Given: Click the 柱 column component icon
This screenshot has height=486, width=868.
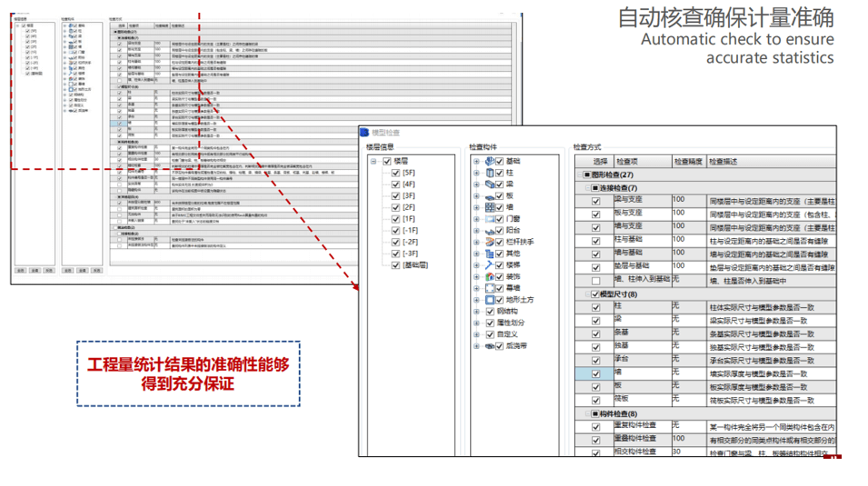Looking at the screenshot, I should 489,173.
